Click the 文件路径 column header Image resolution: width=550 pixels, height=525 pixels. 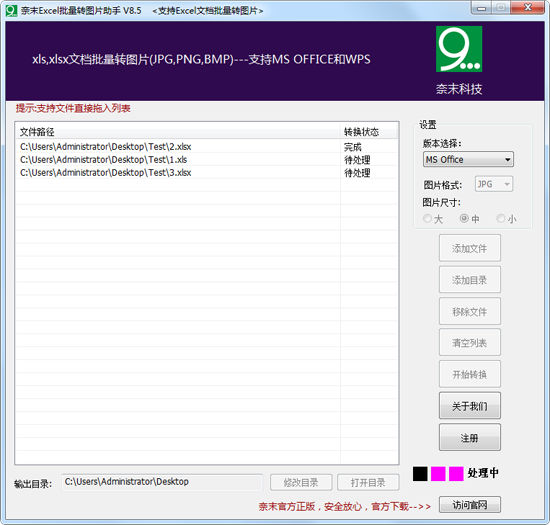coord(177,132)
